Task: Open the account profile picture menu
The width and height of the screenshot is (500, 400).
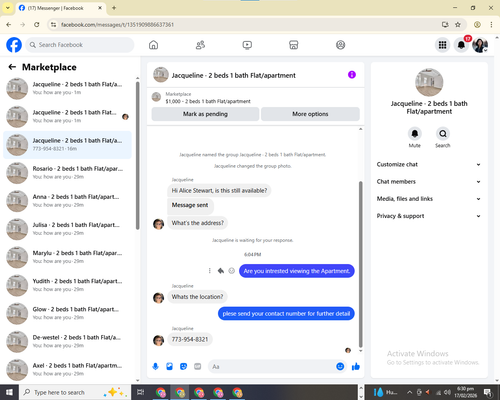Action: tap(480, 45)
